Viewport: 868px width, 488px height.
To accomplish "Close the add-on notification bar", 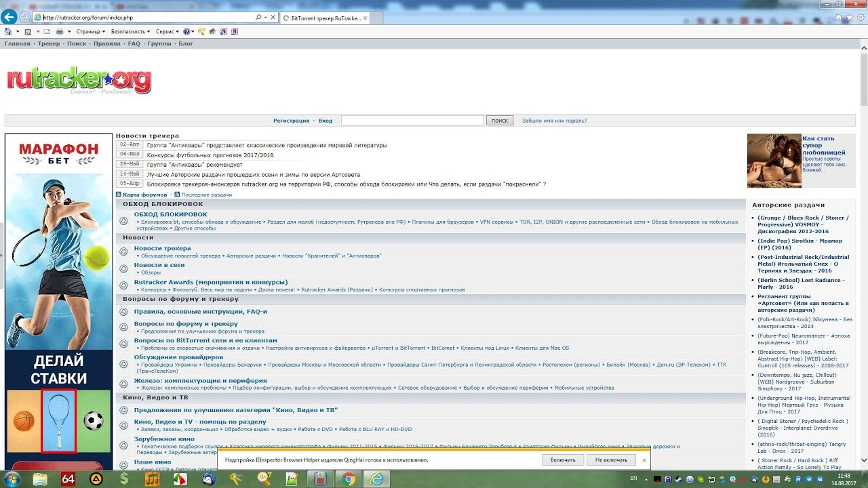I will click(x=644, y=460).
